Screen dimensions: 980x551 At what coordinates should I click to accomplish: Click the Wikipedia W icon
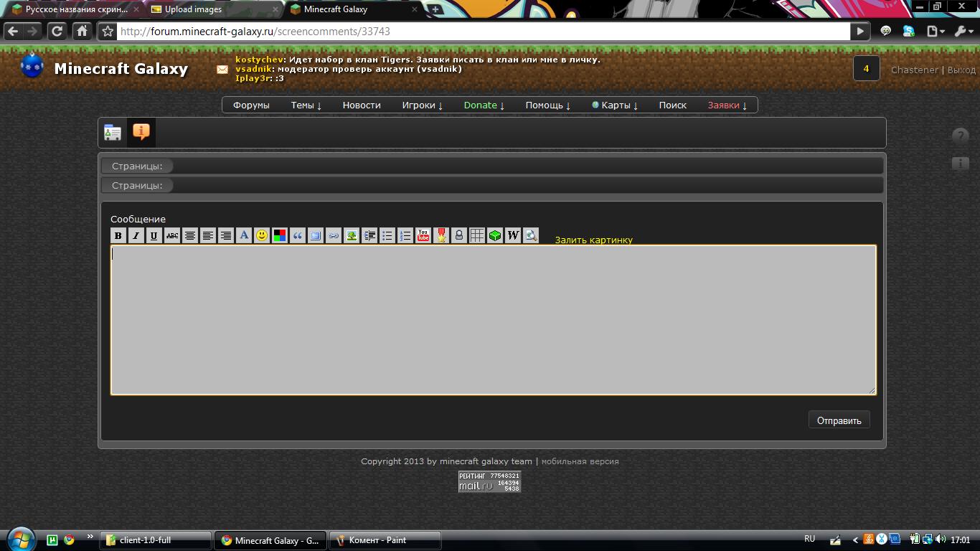[513, 235]
